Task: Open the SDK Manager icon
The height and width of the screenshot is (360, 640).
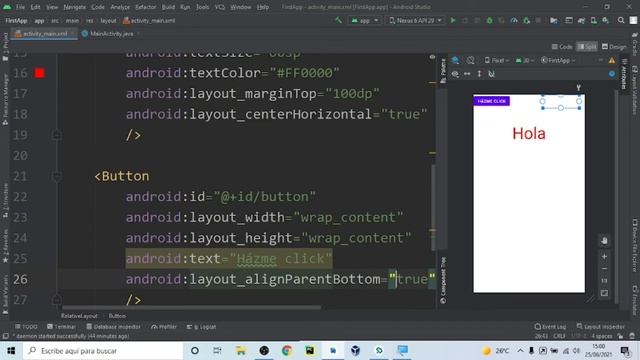Action: 606,20
